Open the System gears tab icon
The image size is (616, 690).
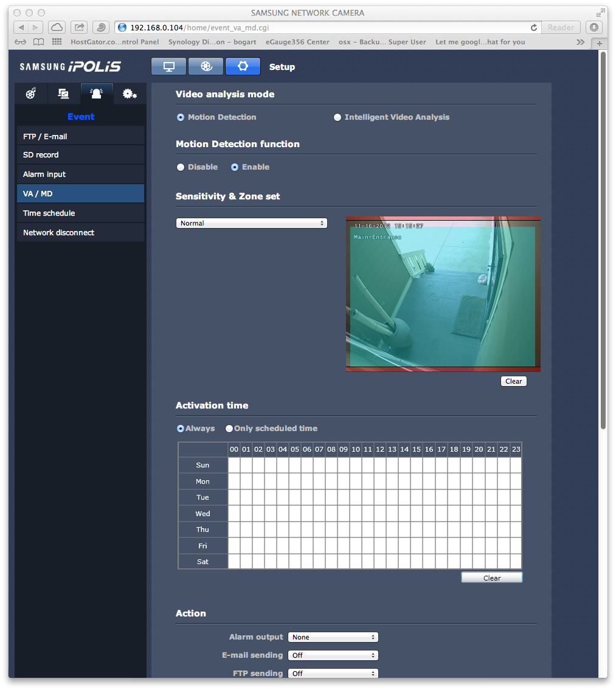click(130, 93)
